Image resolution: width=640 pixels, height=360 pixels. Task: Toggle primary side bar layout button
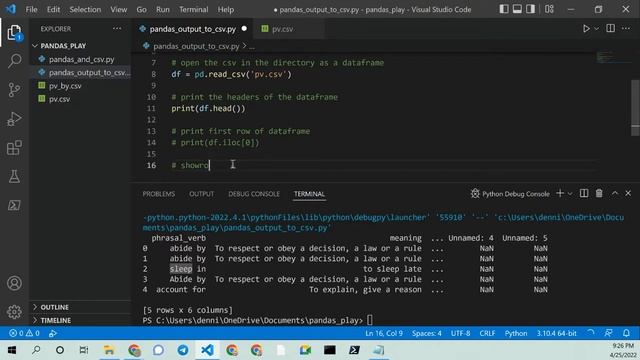click(x=504, y=9)
